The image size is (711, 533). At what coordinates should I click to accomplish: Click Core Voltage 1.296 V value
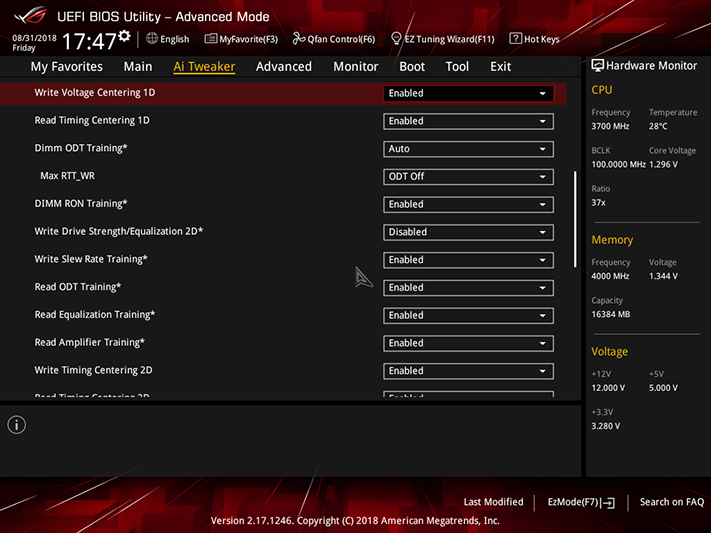(x=663, y=165)
